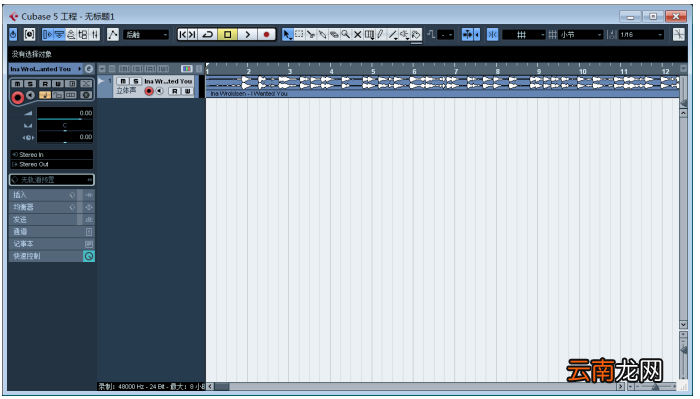Toggle Show Event Infoline button
The image size is (700, 399).
point(59,34)
